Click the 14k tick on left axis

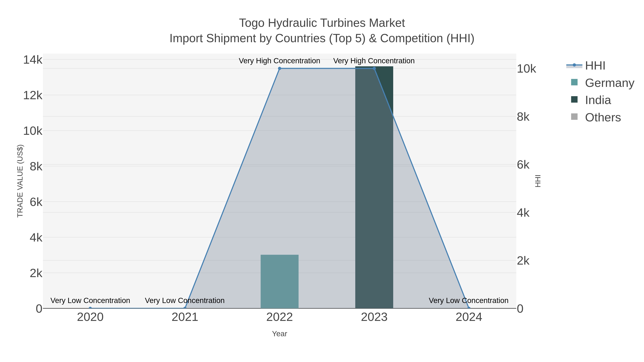point(33,60)
